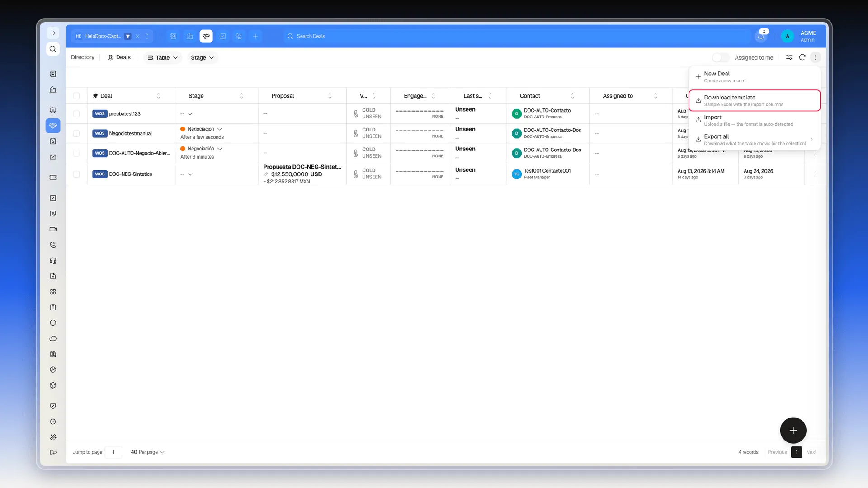The image size is (868, 488).
Task: Switch to Tasks tab in top bar
Action: pyautogui.click(x=222, y=36)
